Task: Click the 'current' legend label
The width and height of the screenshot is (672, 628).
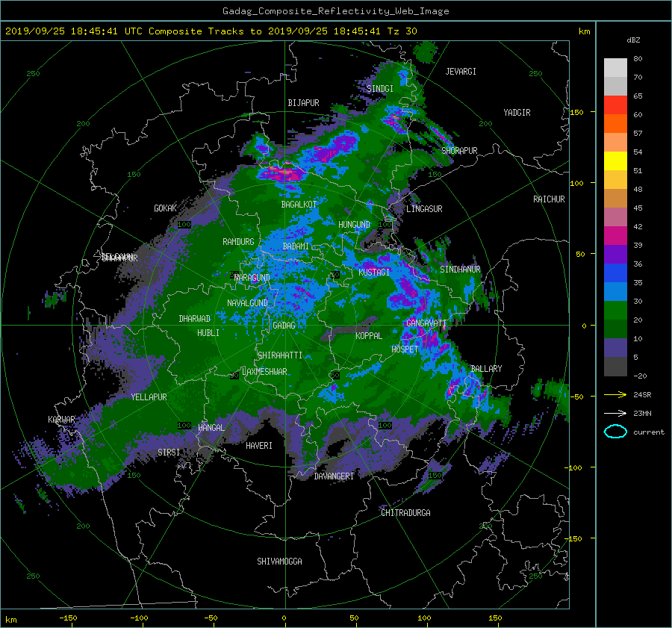Action: coord(649,432)
